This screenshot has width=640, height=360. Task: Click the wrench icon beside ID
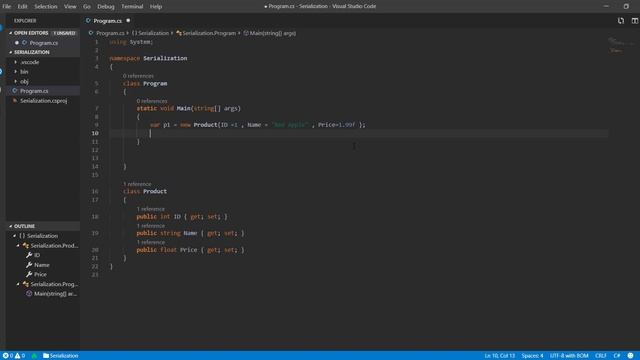(x=29, y=255)
